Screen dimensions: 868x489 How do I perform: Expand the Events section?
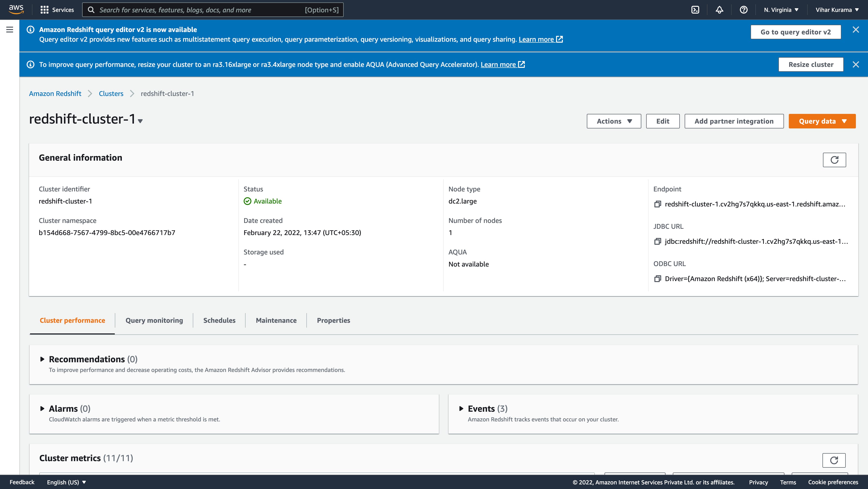pyautogui.click(x=461, y=409)
